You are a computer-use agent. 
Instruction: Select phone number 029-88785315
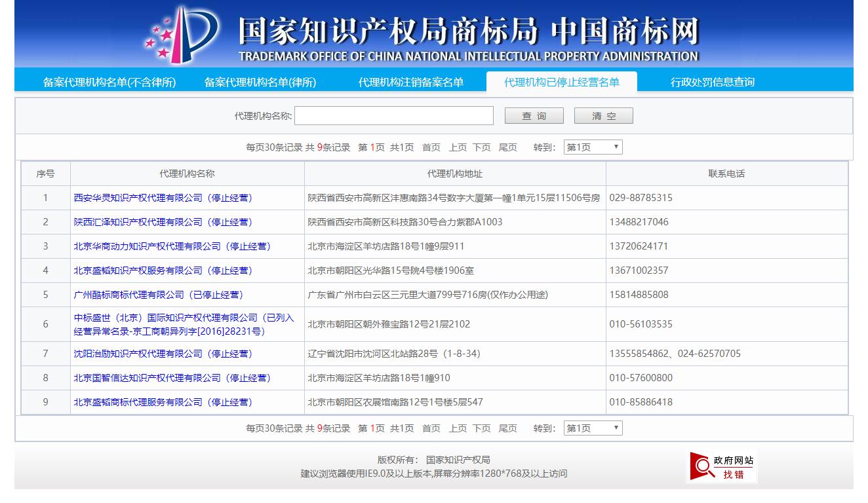pos(641,198)
